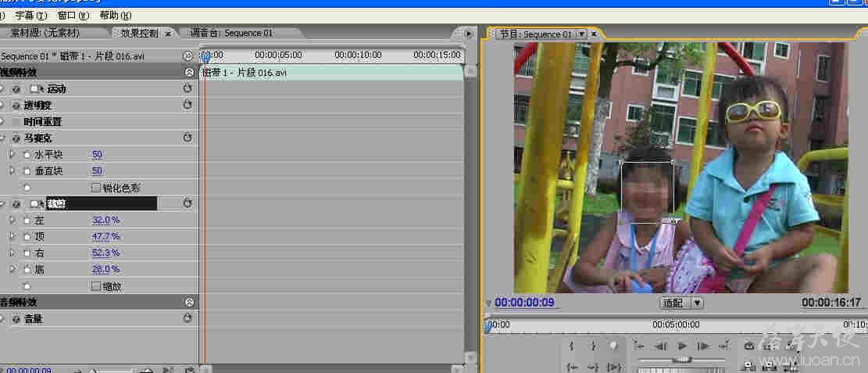Toggle animation stopwatch for 缩放 row
This screenshot has height=373, width=868.
click(27, 286)
